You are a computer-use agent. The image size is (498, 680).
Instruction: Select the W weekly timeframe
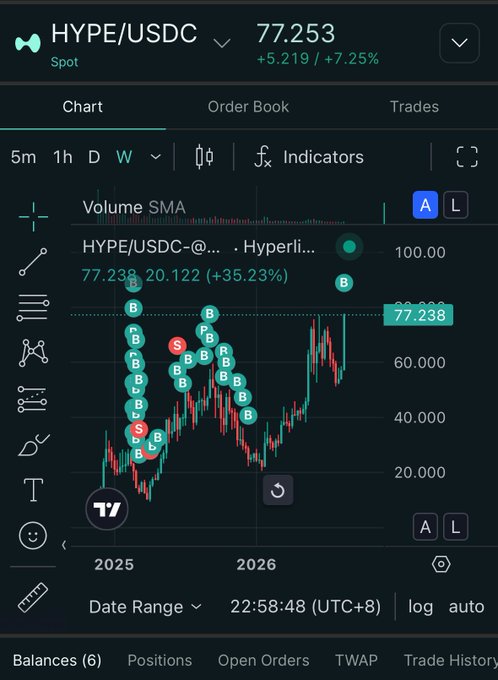124,157
